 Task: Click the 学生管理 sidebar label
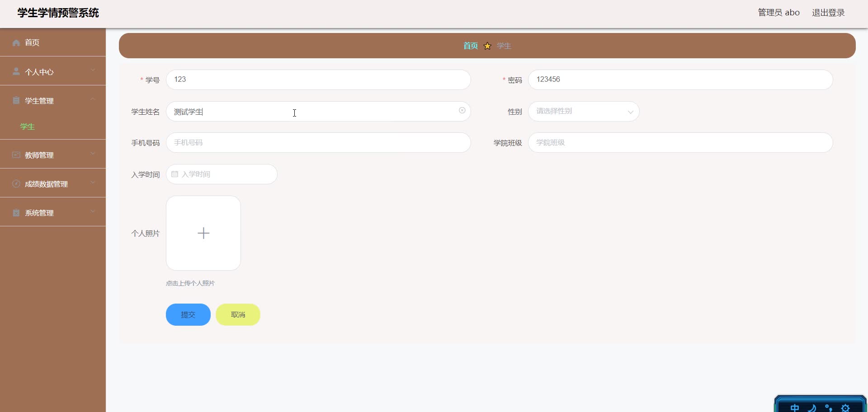tap(39, 101)
